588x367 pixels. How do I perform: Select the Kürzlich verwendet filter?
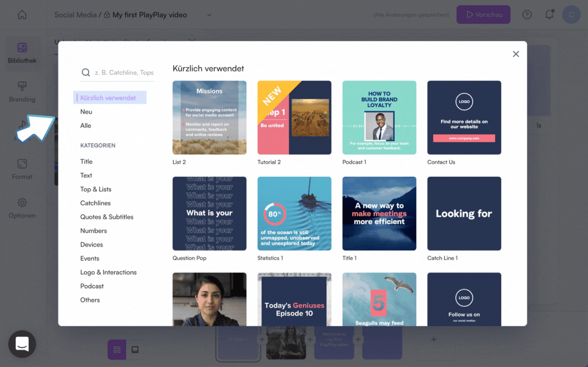[x=110, y=98]
